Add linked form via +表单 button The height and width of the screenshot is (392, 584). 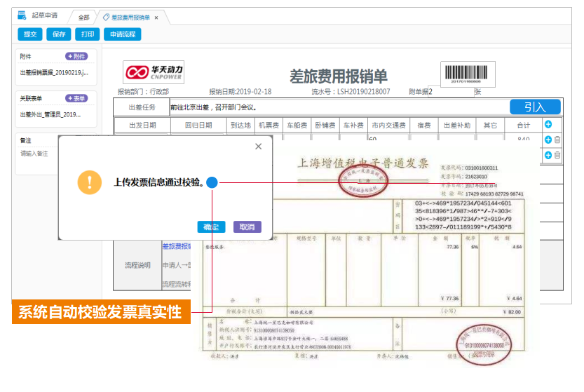(77, 99)
